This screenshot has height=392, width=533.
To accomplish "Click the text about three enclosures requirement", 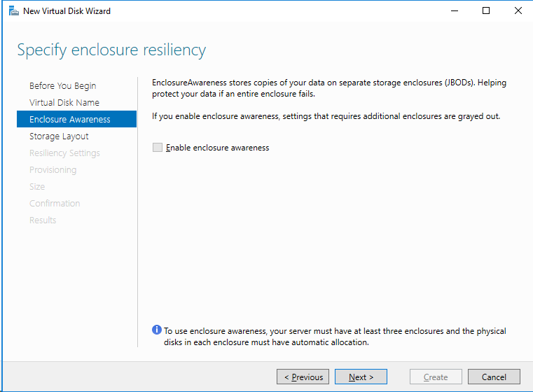I will coord(335,337).
